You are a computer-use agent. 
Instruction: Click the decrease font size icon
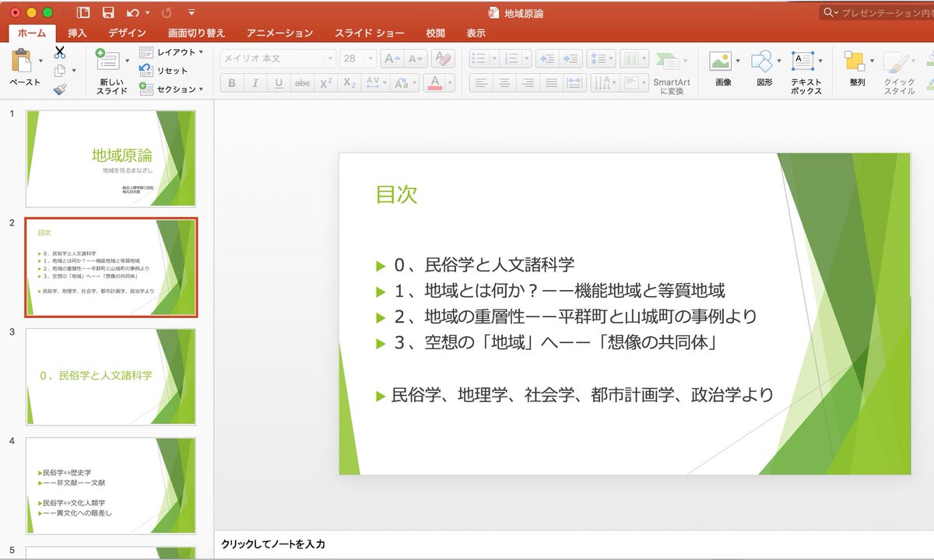coord(416,59)
